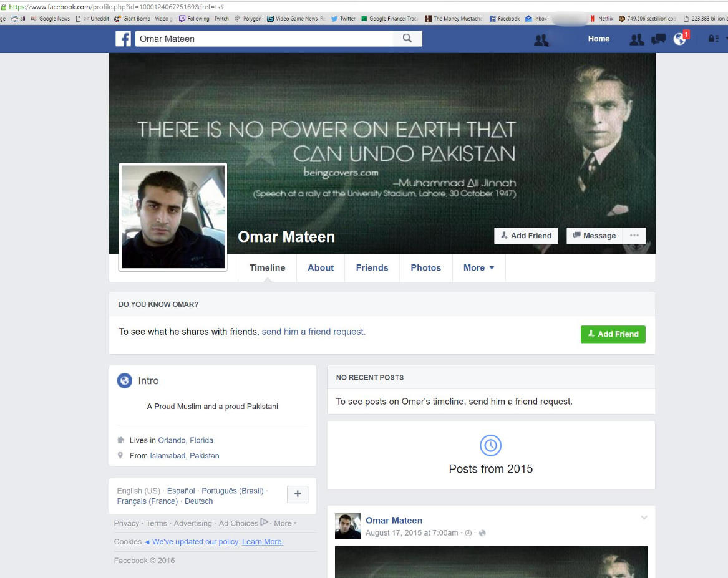728x578 pixels.
Task: Click the Add Friend button on the cover photo
Action: [526, 236]
